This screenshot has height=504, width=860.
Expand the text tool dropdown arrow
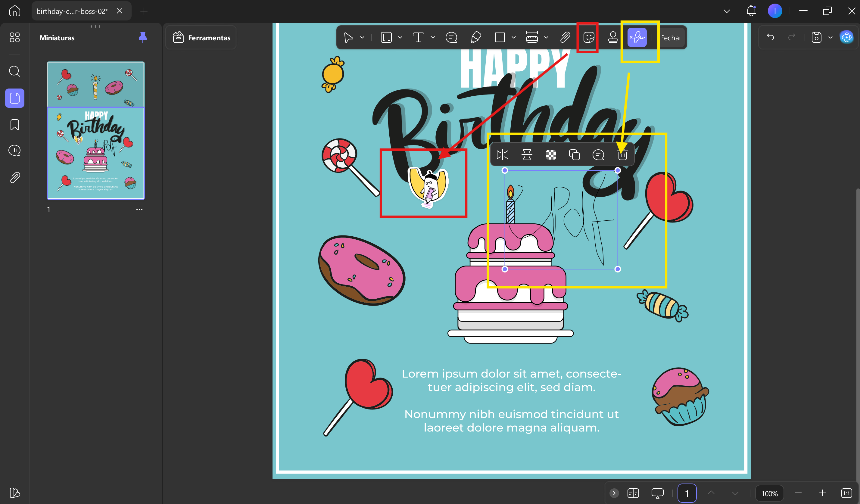coord(433,38)
